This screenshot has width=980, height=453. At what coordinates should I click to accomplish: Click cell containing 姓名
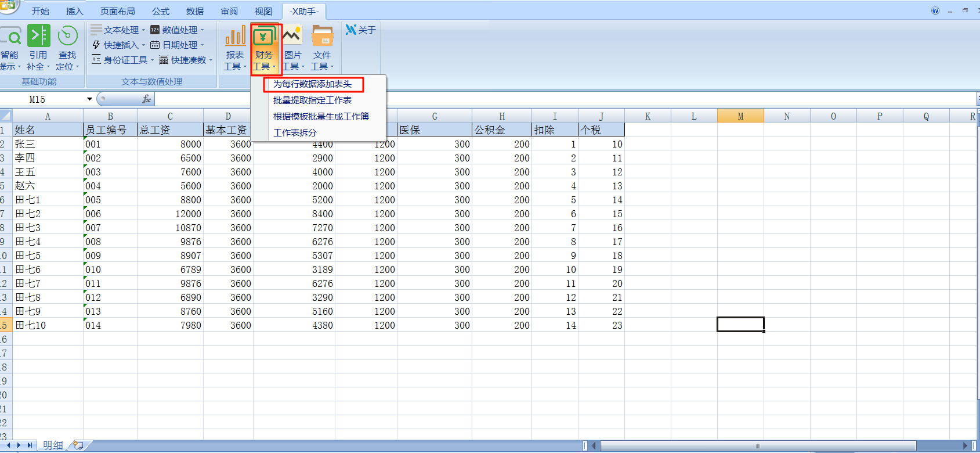pyautogui.click(x=48, y=130)
